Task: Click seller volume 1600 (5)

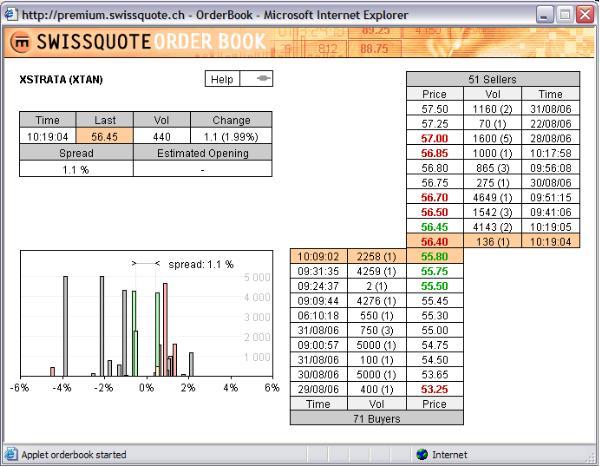Action: 492,138
